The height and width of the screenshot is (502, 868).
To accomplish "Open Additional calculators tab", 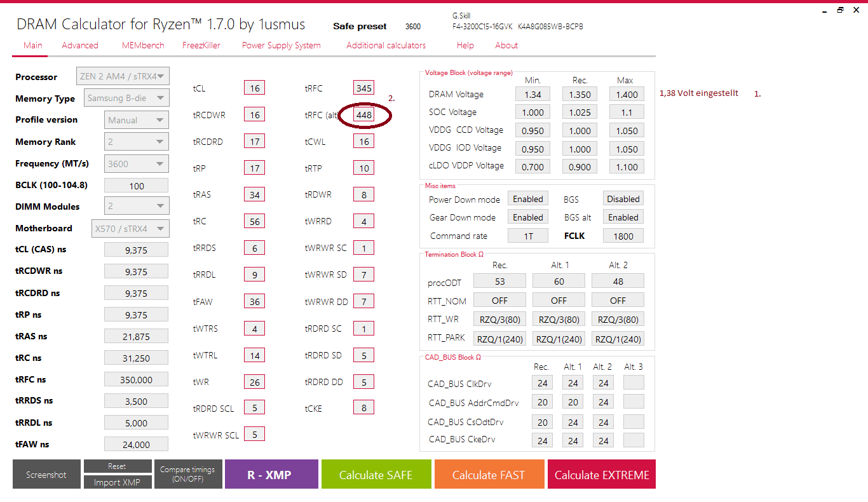I will coord(386,45).
